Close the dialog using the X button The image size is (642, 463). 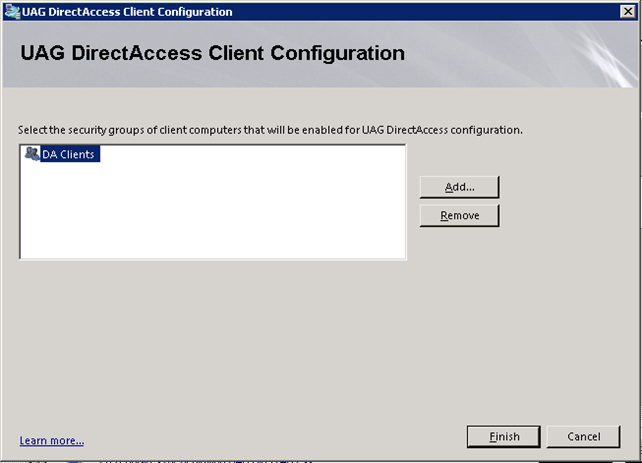click(628, 12)
